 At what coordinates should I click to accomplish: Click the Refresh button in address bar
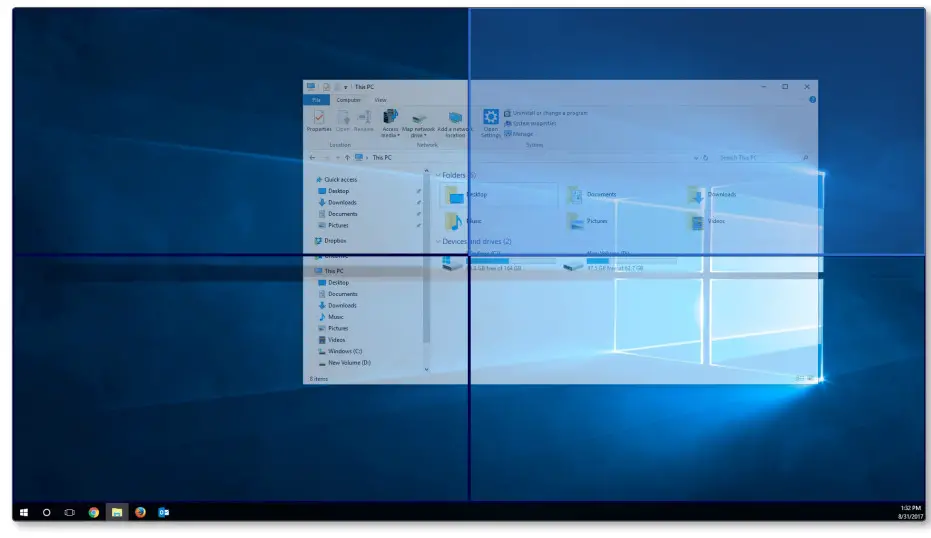(x=705, y=158)
